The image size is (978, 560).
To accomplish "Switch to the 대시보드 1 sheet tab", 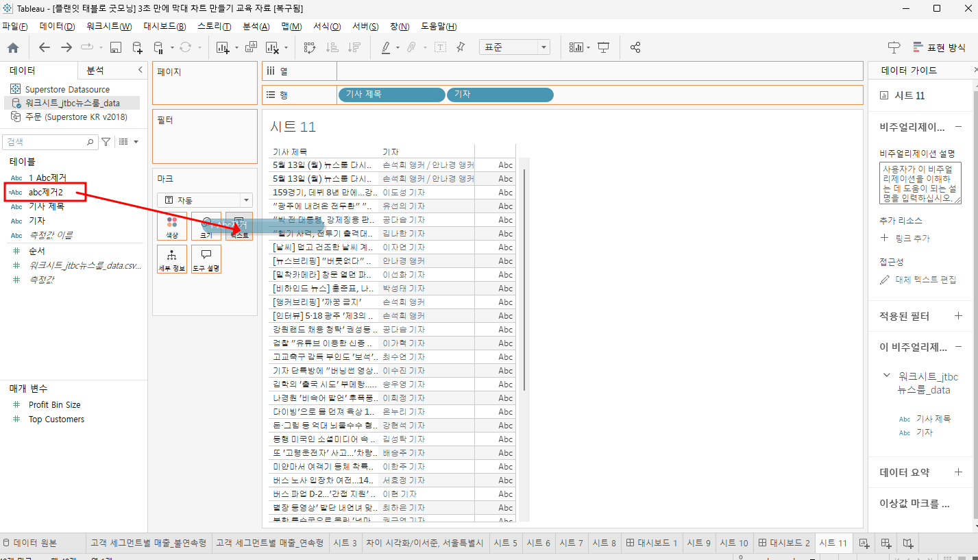I will pos(652,543).
